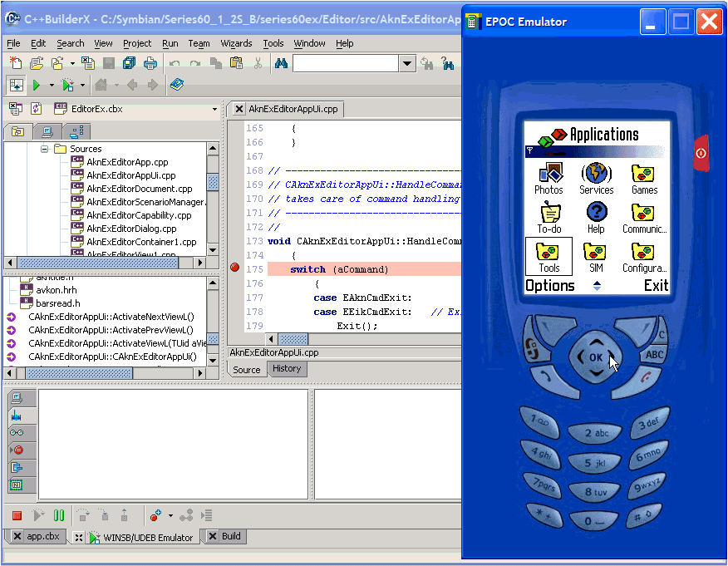This screenshot has width=728, height=566.
Task: Open the Open-file dropdown arrow
Action: 72,63
